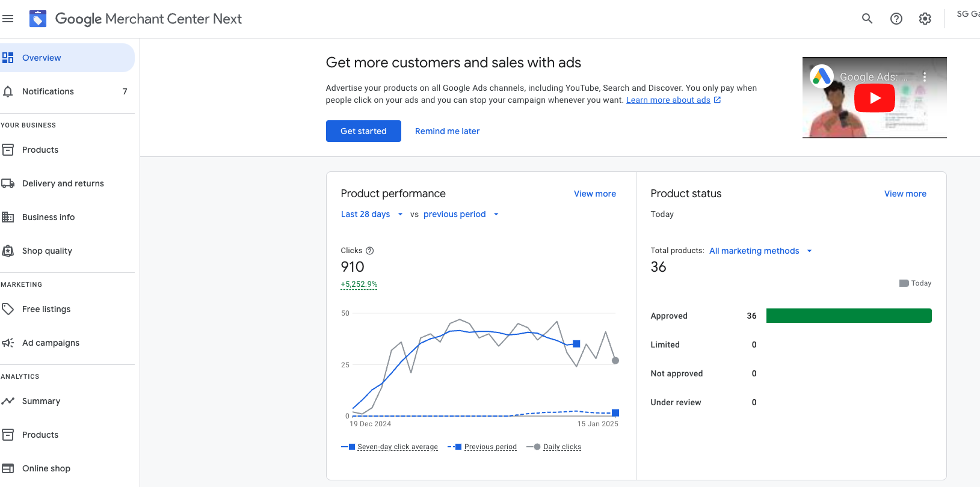Click the Shop quality badge icon
This screenshot has width=980, height=487.
[x=8, y=251]
